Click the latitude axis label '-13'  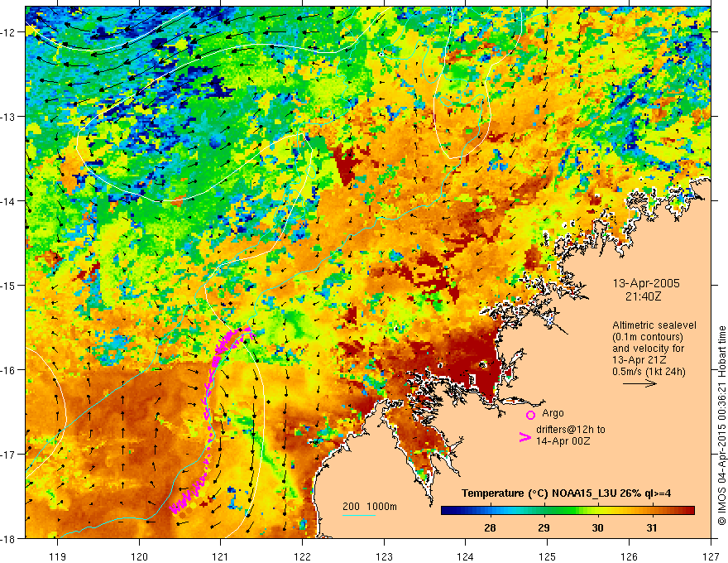tap(8, 117)
